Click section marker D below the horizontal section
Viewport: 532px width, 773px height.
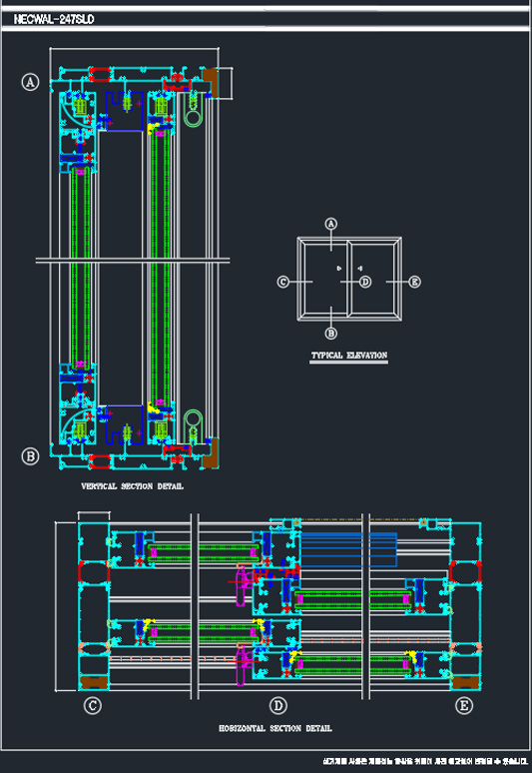coord(278,705)
